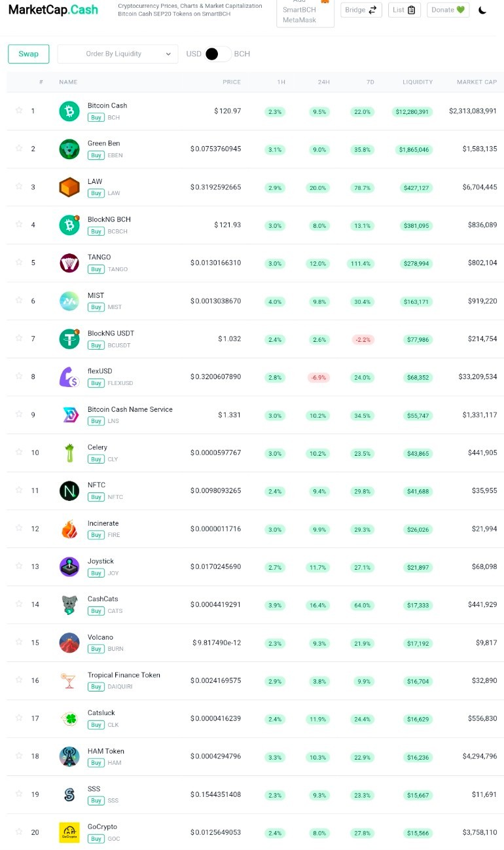Favorite HAM Token using its star
Image resolution: width=504 pixels, height=850 pixels.
point(19,756)
